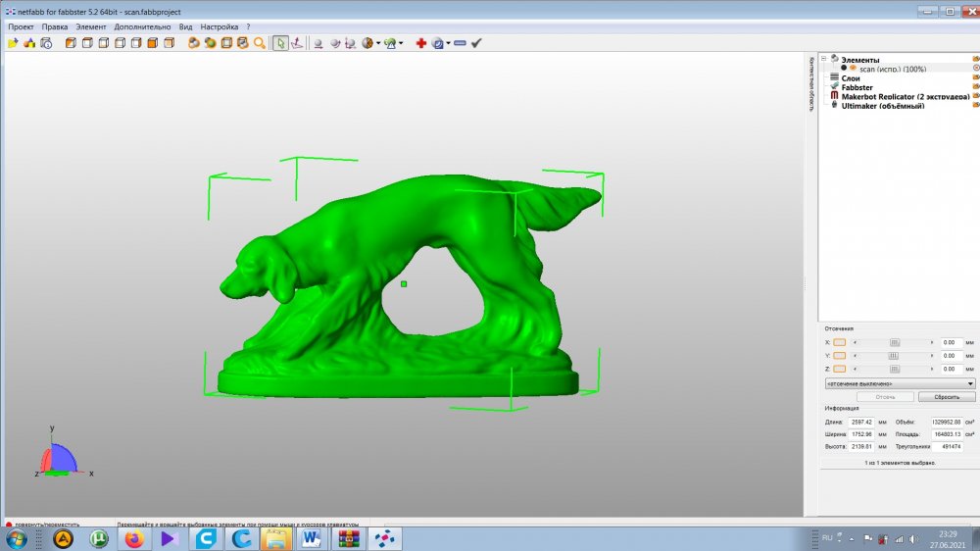Toggle the Y cut plane box

pos(840,356)
